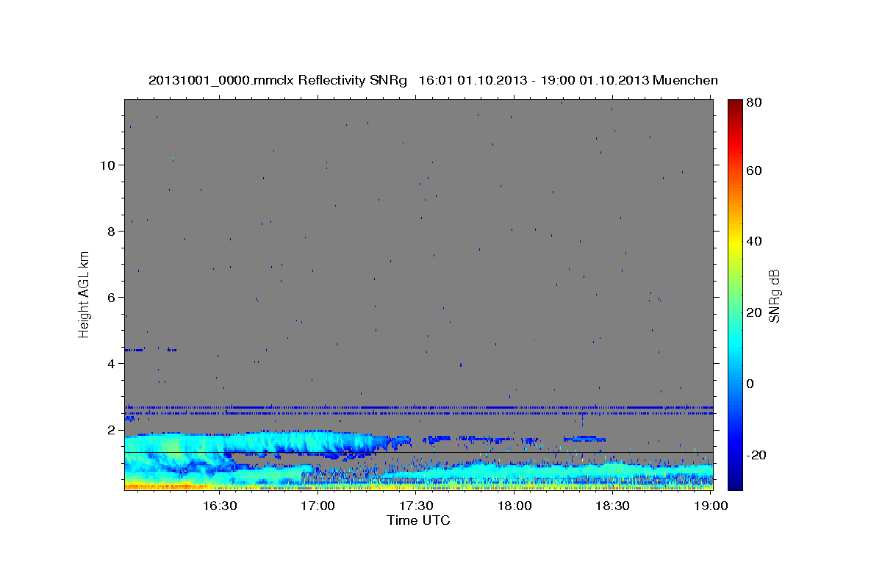The image size is (882, 588).
Task: Click the 19:00 time tick label
Action: click(x=711, y=506)
